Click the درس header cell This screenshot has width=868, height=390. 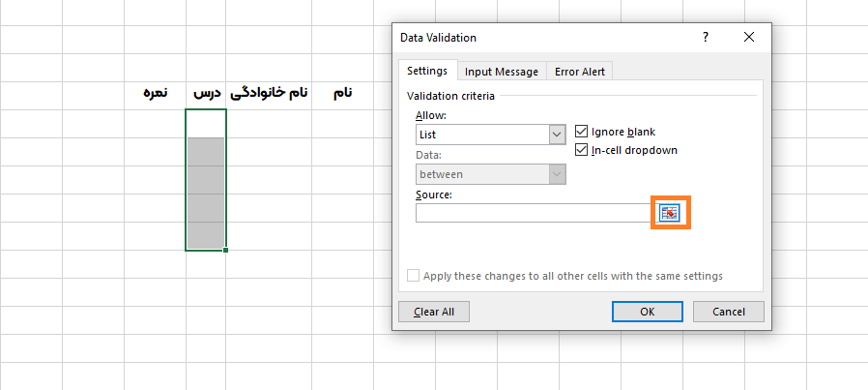point(207,93)
